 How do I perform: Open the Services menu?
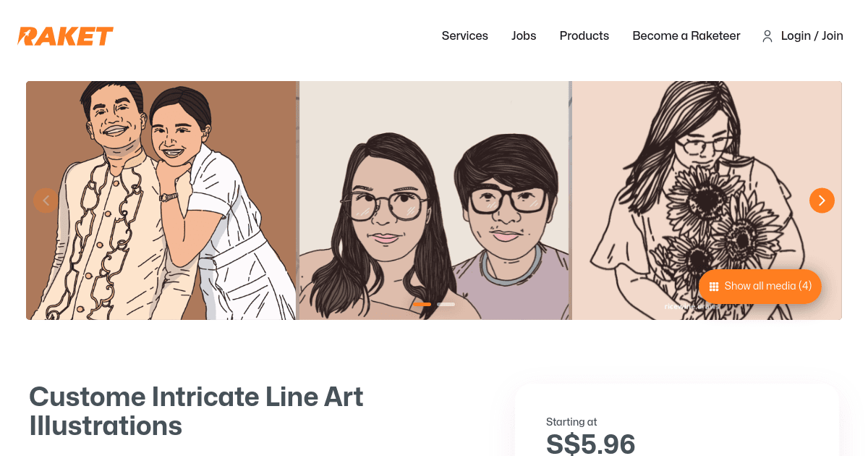click(x=464, y=35)
